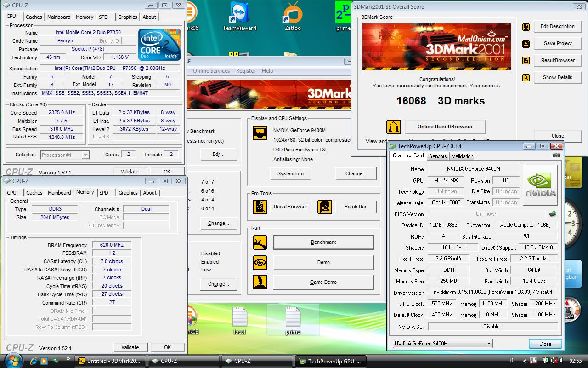This screenshot has width=588, height=368.
Task: Click the DE language indicator on taskbar
Action: [513, 360]
